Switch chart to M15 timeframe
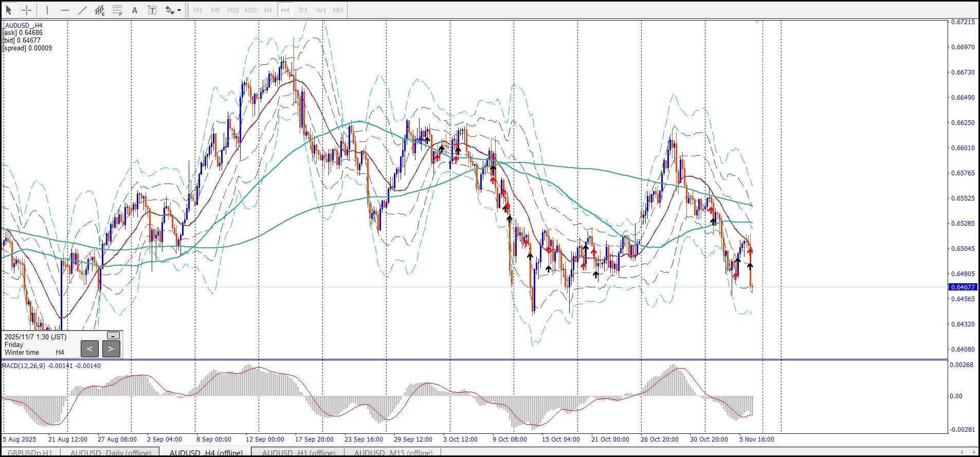This screenshot has height=457, width=980. pos(233,10)
